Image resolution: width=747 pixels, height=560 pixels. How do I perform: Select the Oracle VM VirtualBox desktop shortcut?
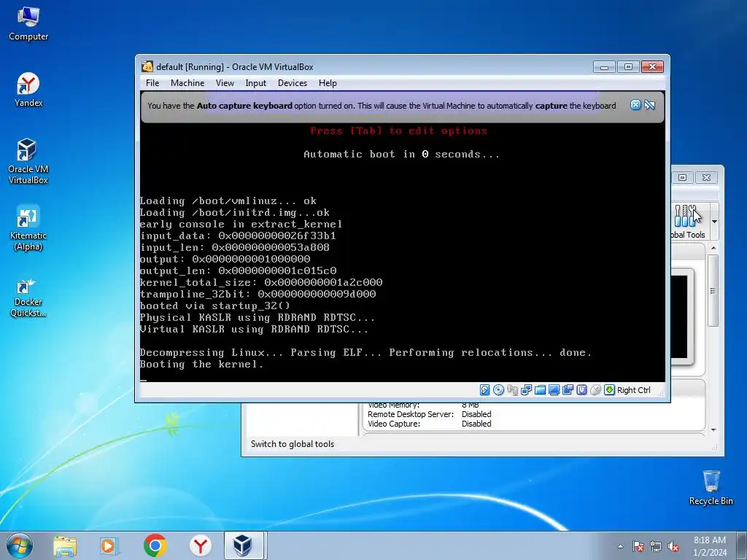pos(28,161)
